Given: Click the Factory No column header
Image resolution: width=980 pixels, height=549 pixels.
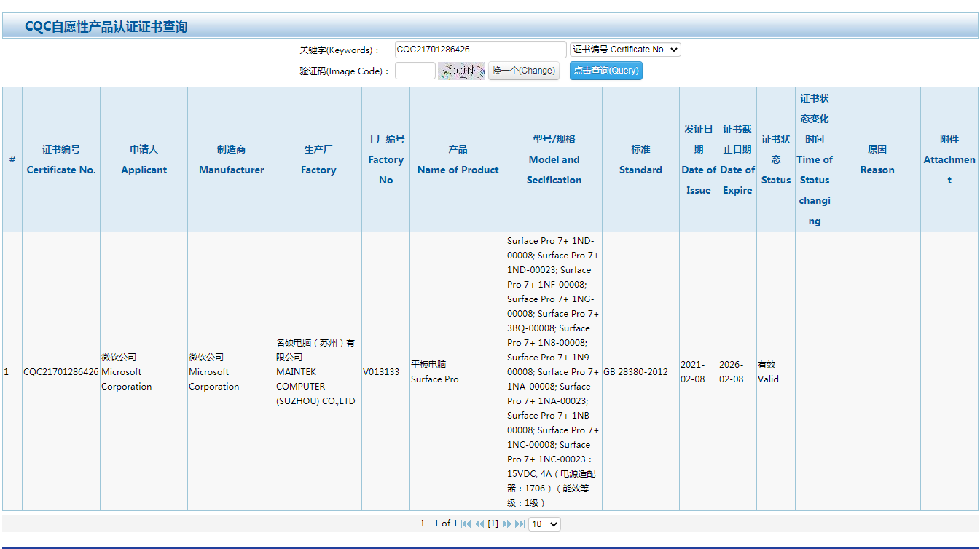Looking at the screenshot, I should click(385, 159).
